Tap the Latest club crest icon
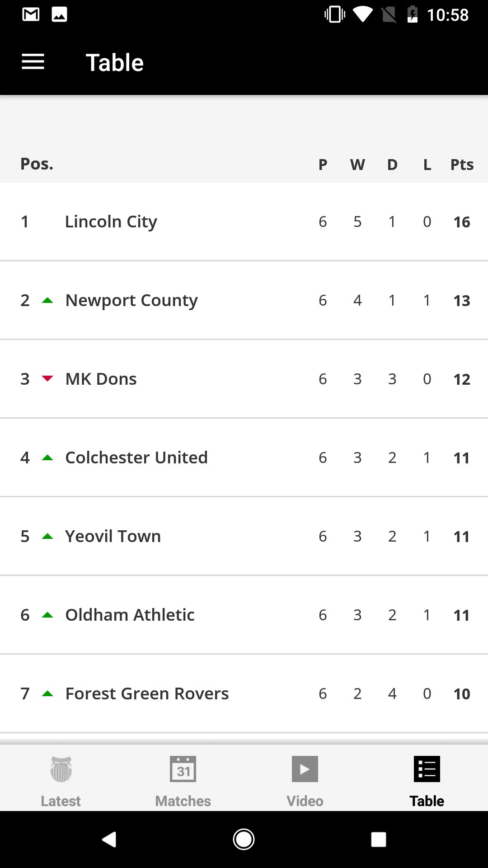 (61, 769)
